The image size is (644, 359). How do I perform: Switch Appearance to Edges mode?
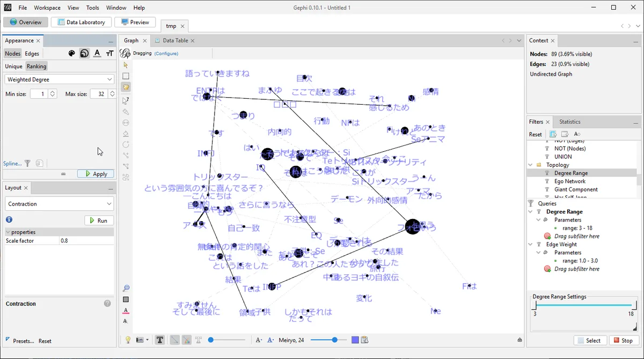pos(32,54)
